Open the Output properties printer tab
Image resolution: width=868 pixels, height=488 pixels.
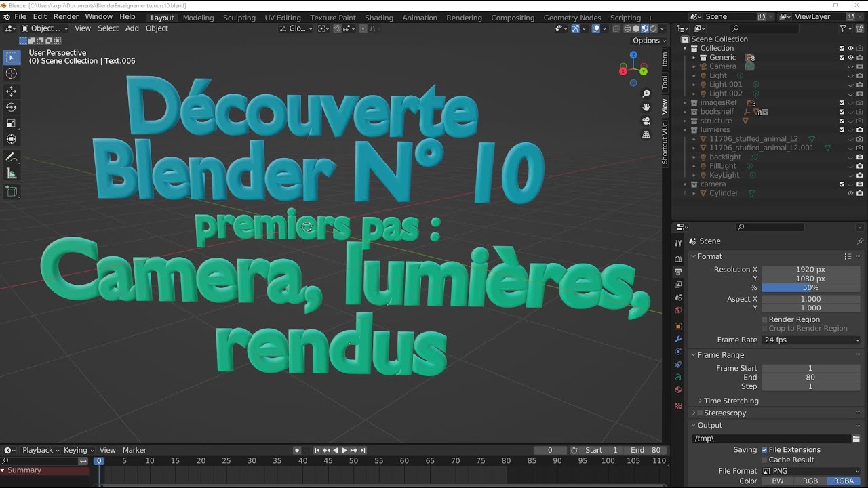pyautogui.click(x=678, y=272)
